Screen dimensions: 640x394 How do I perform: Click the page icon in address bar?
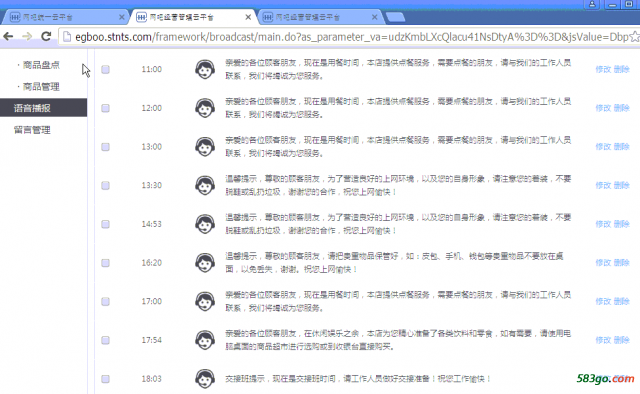[x=67, y=37]
